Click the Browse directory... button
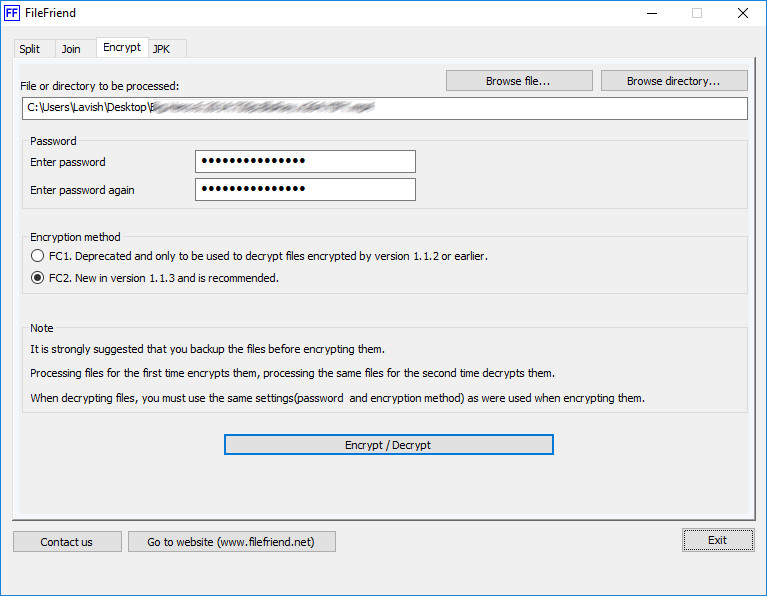 674,81
